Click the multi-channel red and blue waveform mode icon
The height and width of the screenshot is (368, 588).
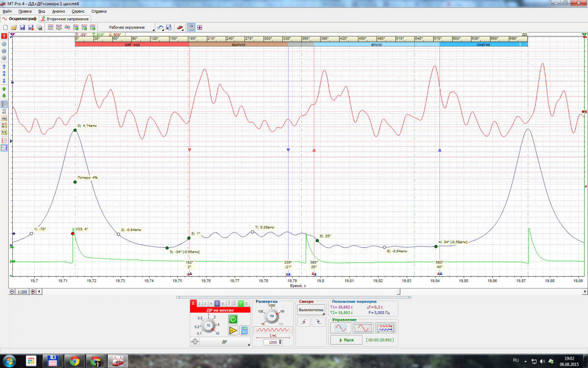(385, 328)
